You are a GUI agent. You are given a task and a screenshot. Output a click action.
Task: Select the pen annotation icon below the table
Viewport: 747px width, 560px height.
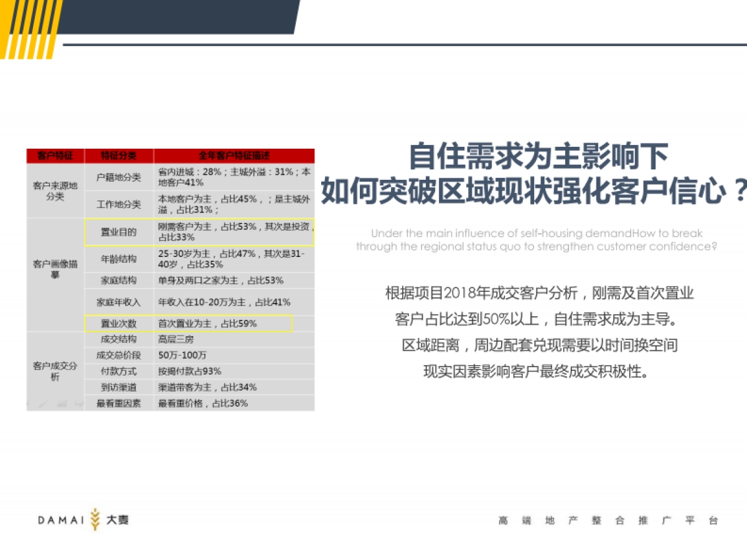pyautogui.click(x=41, y=403)
